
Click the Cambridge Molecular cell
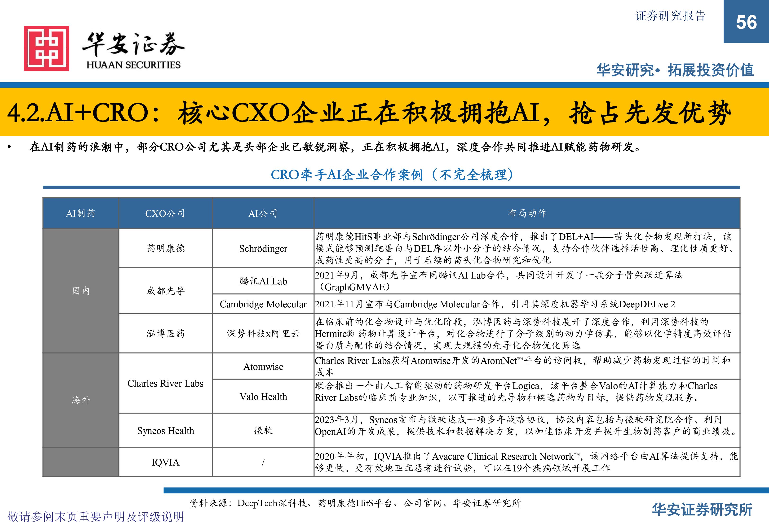263,304
